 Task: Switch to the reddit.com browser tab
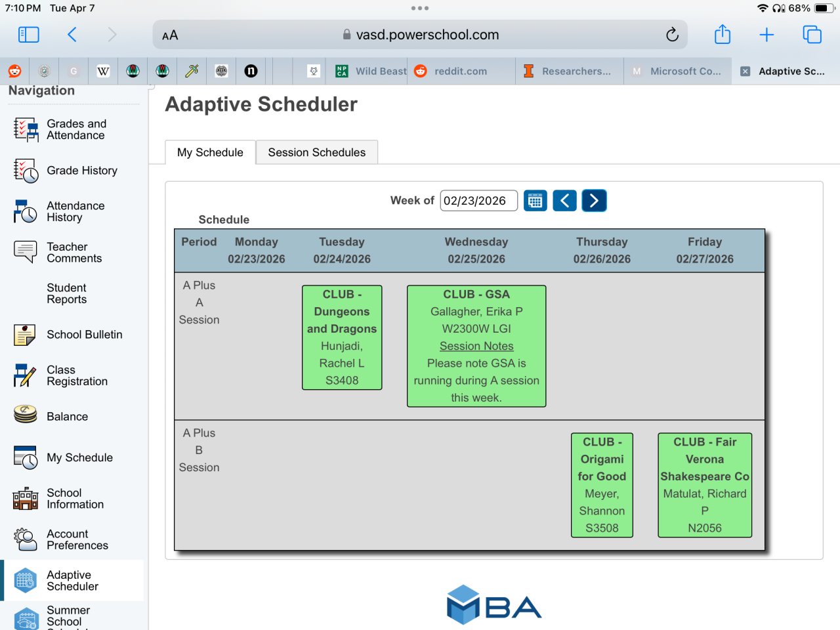click(459, 71)
